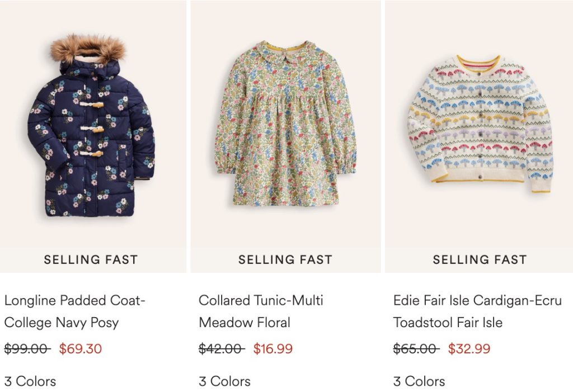Click the crossed-out $42.00 original price

(221, 349)
